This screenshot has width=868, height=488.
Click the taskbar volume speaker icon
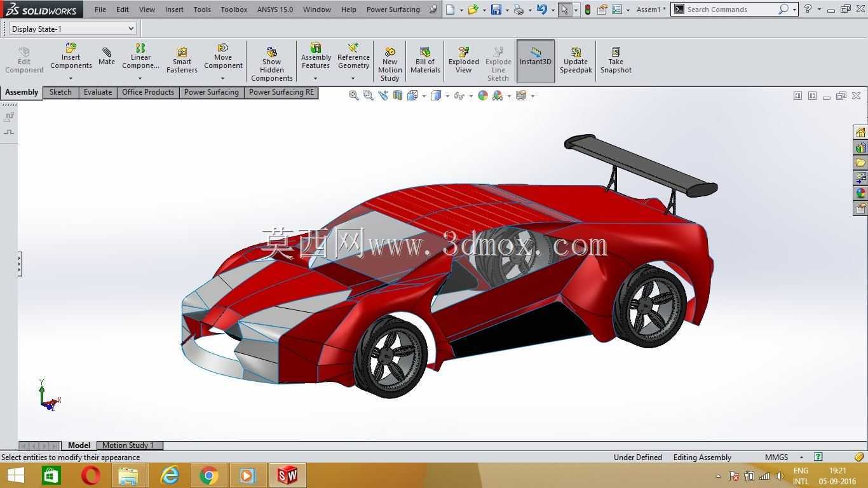click(x=780, y=476)
